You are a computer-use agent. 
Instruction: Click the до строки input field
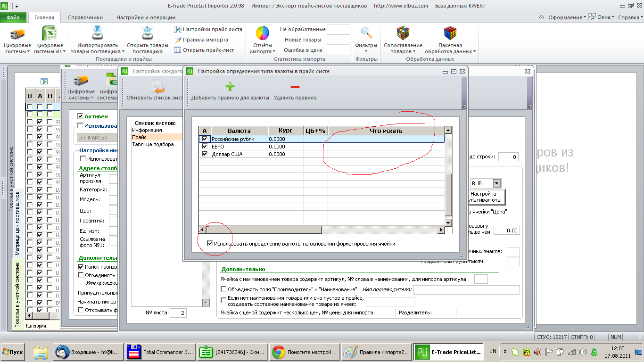click(508, 157)
